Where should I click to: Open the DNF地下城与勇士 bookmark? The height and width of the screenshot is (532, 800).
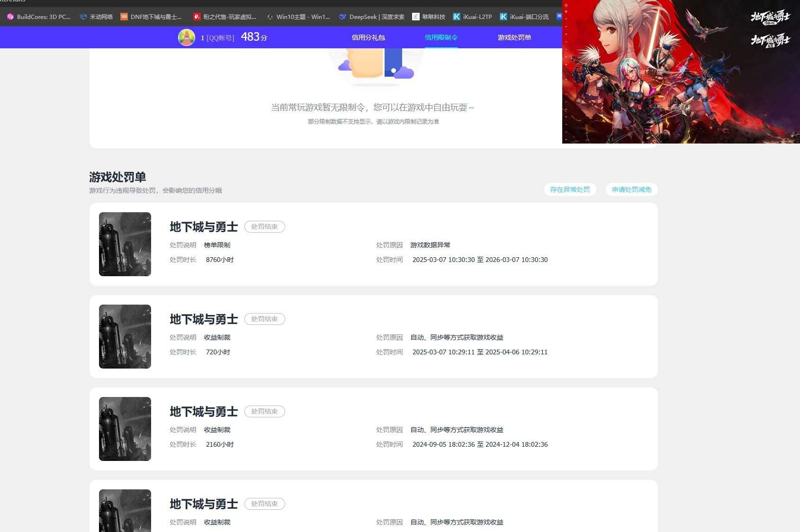click(151, 17)
